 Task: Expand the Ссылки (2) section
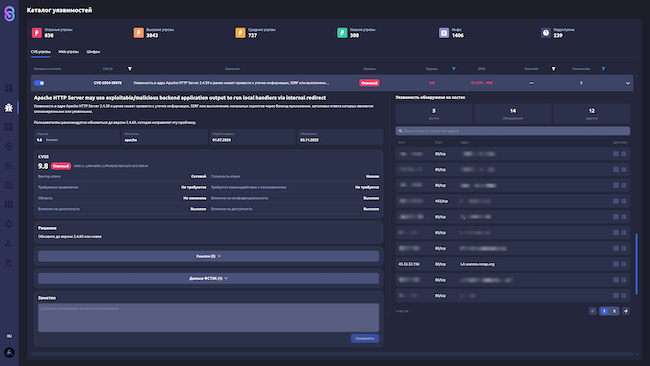pos(209,256)
